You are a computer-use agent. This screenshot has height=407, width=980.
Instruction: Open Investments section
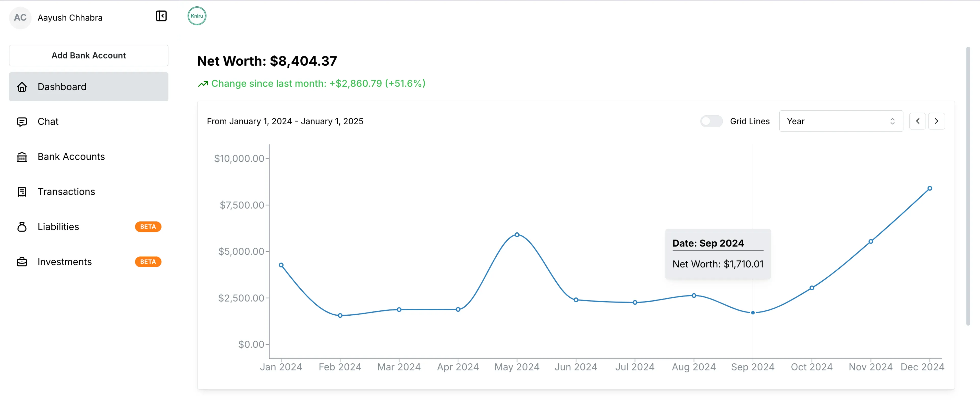pyautogui.click(x=89, y=262)
